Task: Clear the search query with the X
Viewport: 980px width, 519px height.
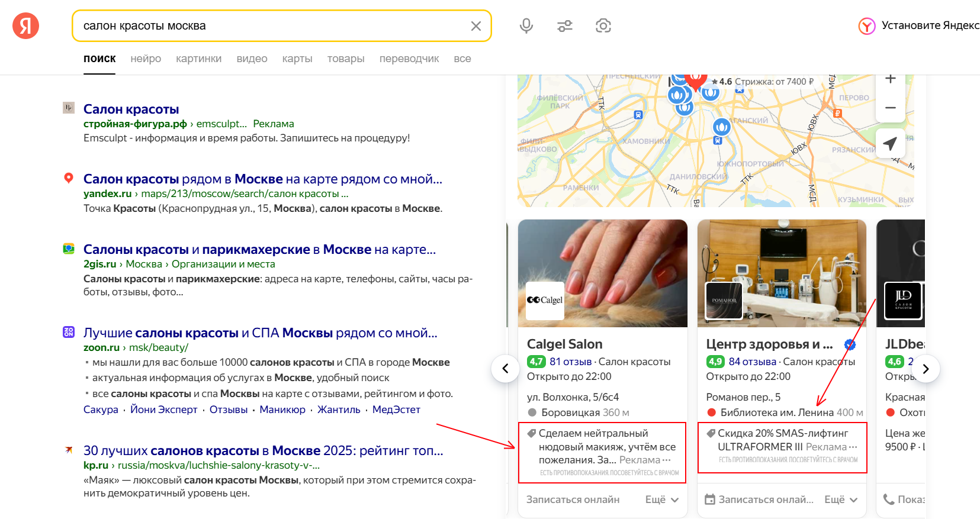Action: 476,26
